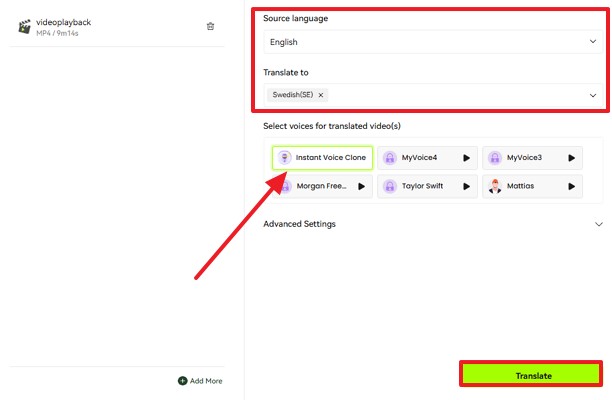Click the videoplayback clapperboard file icon

tap(25, 27)
